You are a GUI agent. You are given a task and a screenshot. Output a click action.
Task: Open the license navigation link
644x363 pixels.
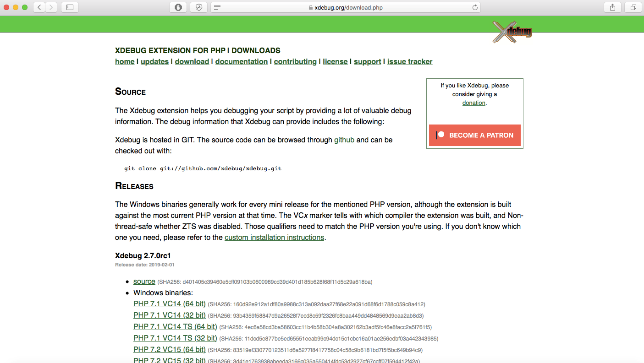[x=335, y=62]
